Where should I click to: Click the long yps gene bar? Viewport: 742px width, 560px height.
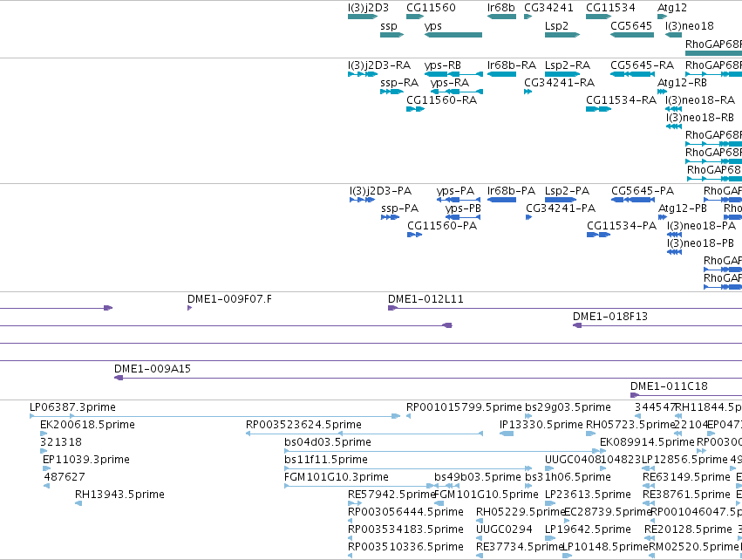point(453,35)
